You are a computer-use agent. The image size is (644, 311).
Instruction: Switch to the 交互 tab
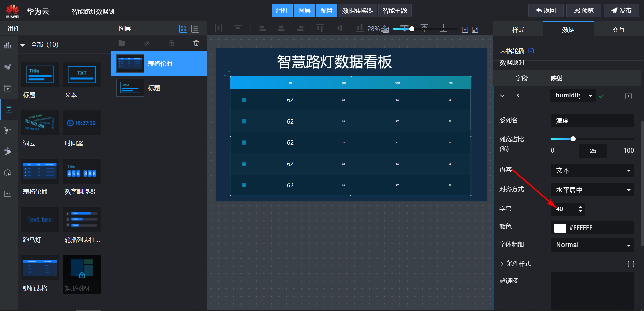click(619, 30)
